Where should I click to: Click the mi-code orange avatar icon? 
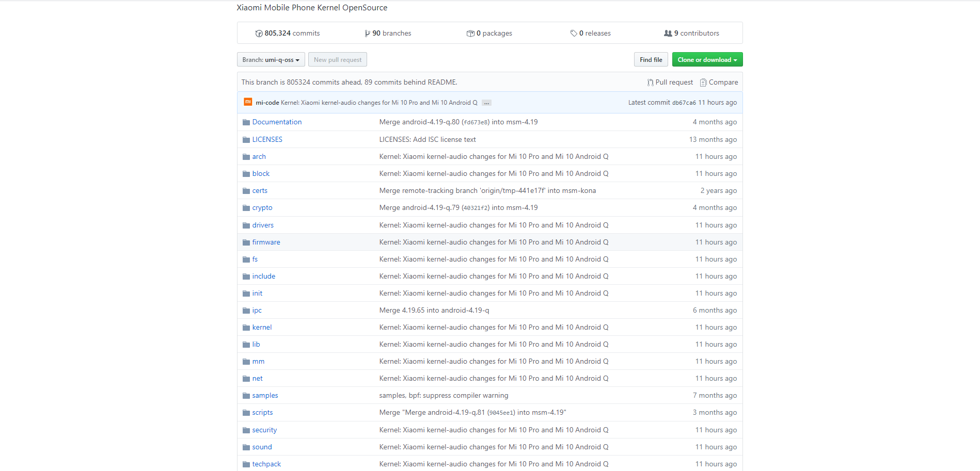coord(248,102)
